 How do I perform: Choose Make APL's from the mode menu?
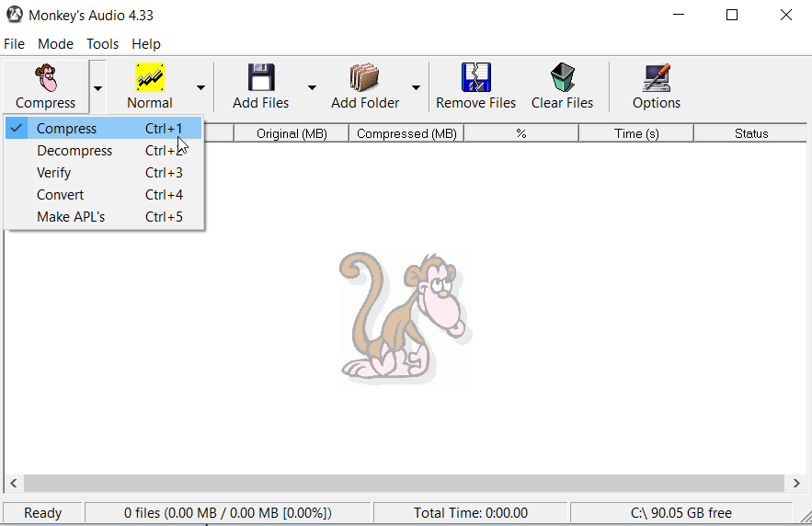click(104, 217)
